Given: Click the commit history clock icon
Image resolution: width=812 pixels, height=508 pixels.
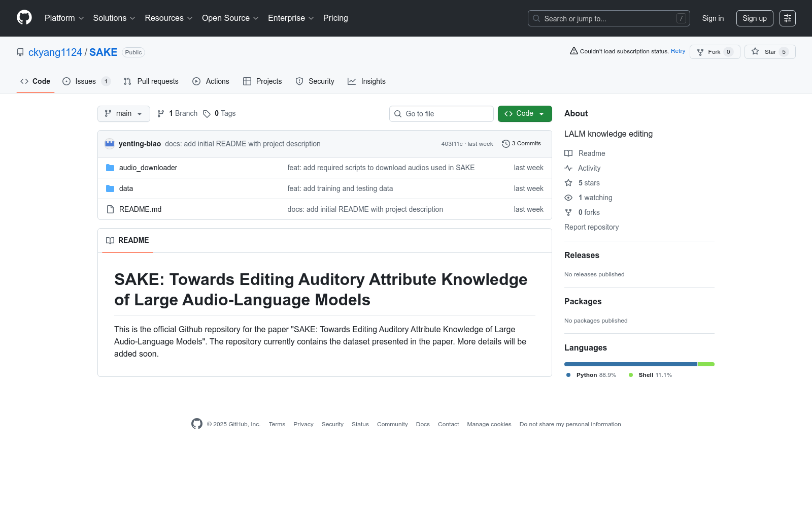Looking at the screenshot, I should click(x=505, y=144).
